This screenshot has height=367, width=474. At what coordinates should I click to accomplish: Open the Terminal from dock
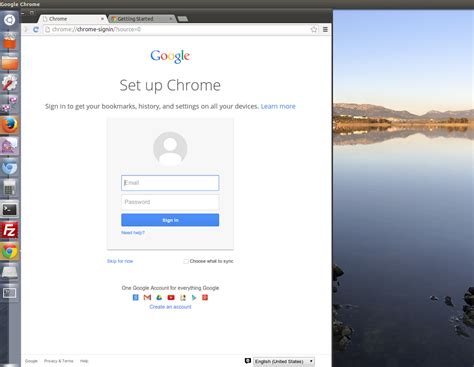(9, 209)
